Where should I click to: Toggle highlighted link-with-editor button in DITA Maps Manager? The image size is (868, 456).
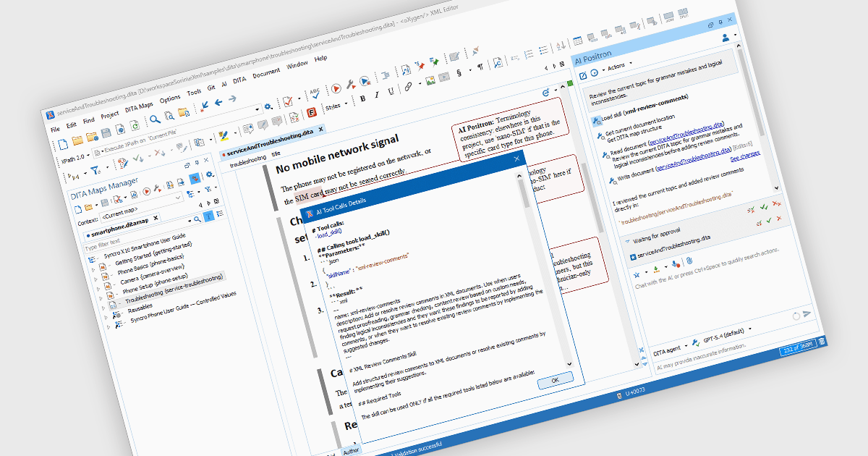[195, 178]
